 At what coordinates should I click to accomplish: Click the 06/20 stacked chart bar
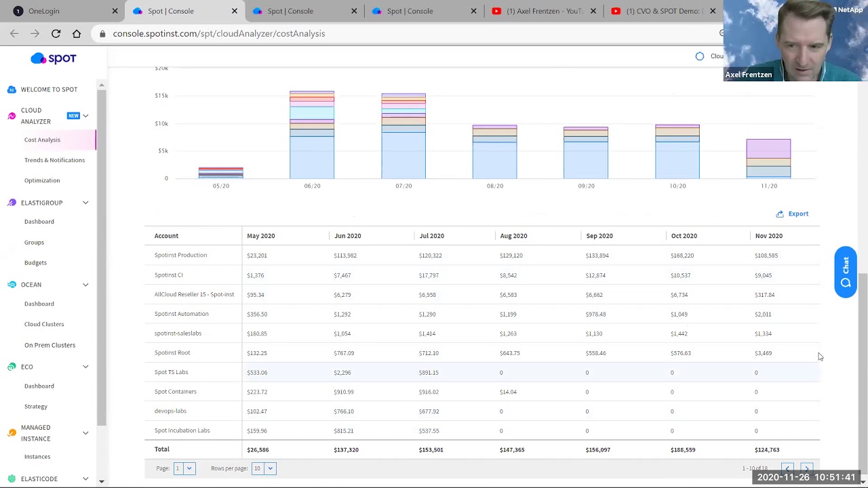click(312, 135)
